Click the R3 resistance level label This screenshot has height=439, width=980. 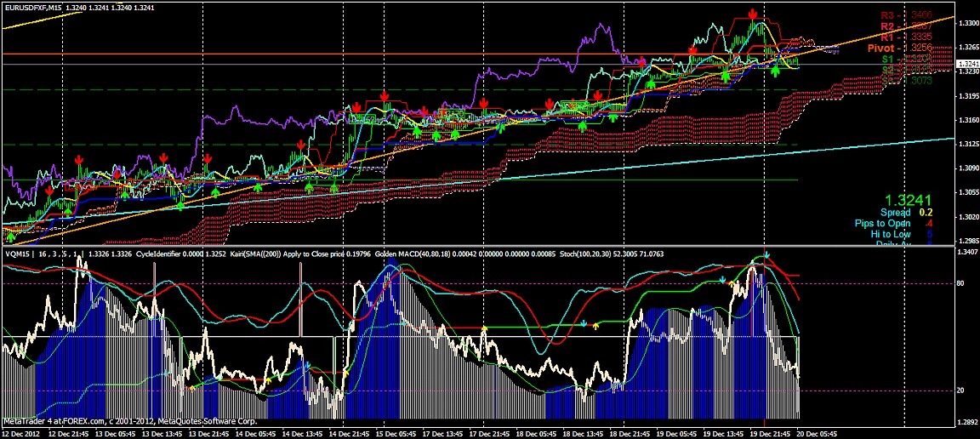coord(907,15)
